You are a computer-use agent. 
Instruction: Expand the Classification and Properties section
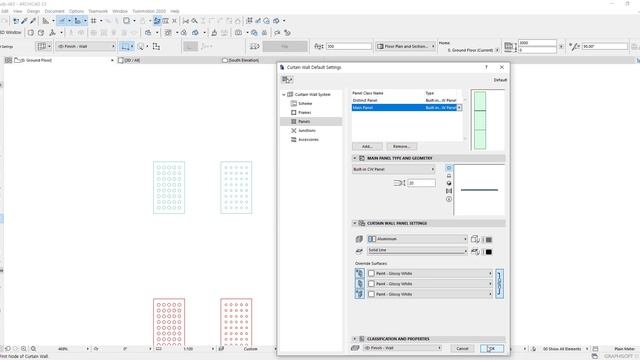[355, 339]
